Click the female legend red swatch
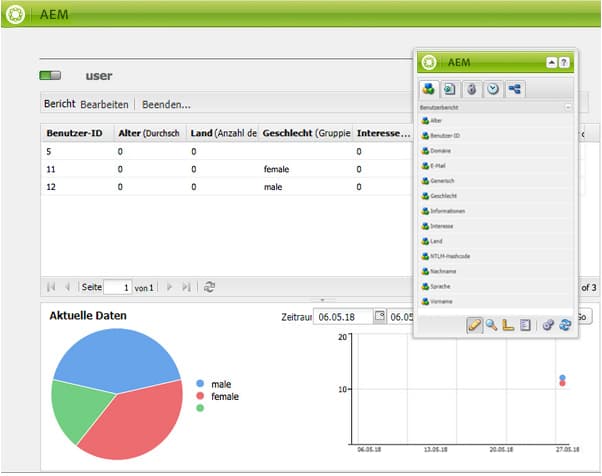 [x=200, y=396]
